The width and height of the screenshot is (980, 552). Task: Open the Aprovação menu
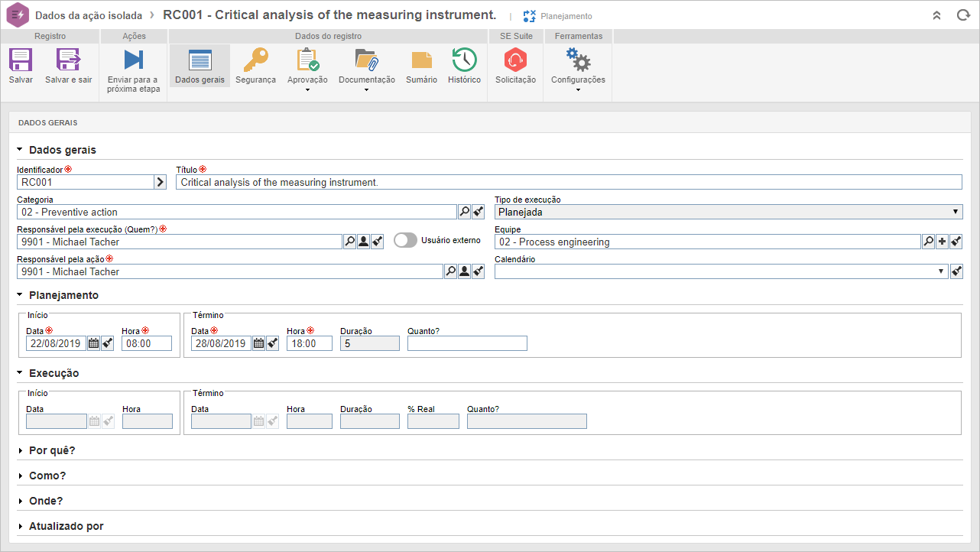click(307, 69)
